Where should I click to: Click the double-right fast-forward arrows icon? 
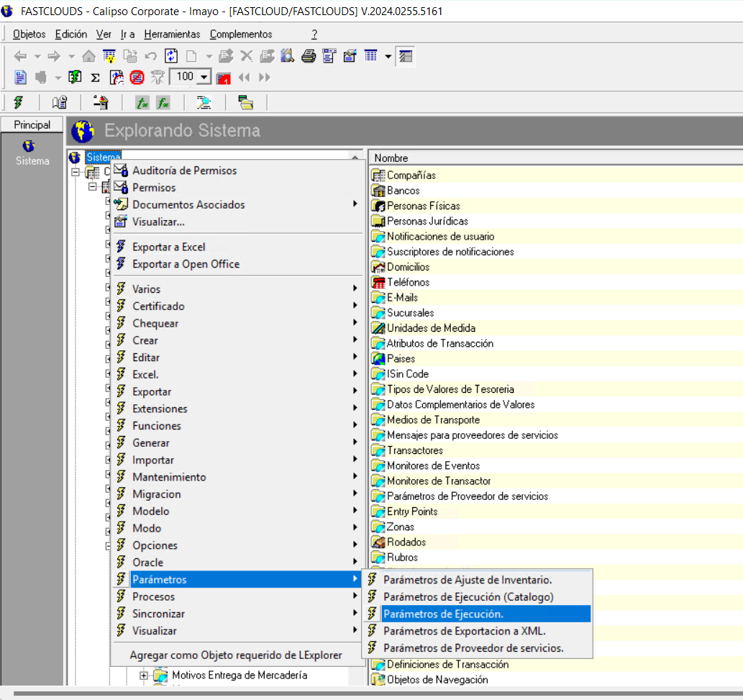pos(265,77)
